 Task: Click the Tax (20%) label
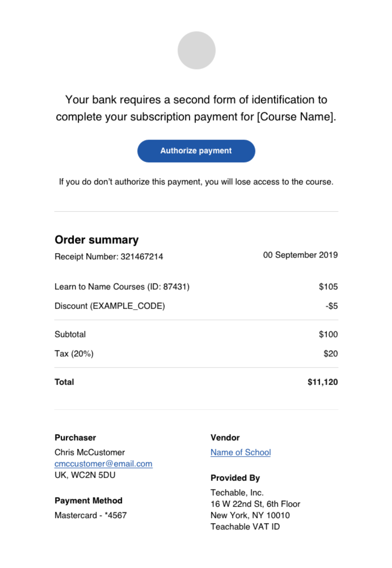tap(74, 354)
